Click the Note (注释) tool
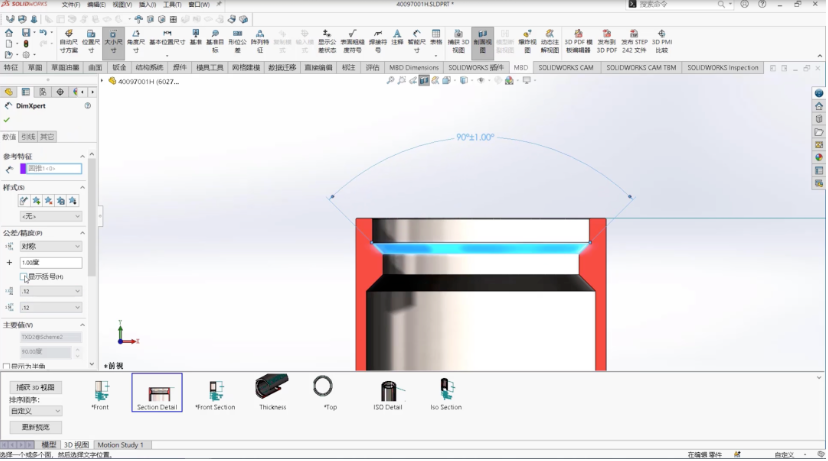The height and width of the screenshot is (461, 828). click(x=397, y=38)
